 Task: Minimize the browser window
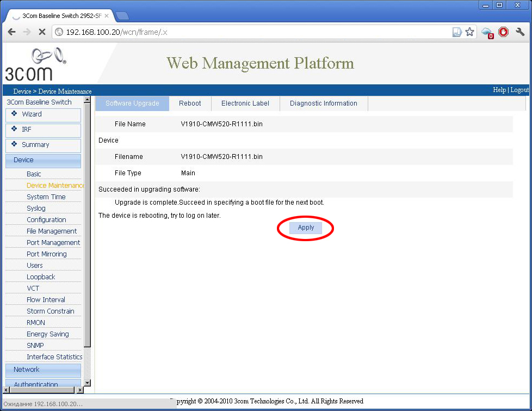(486, 5)
